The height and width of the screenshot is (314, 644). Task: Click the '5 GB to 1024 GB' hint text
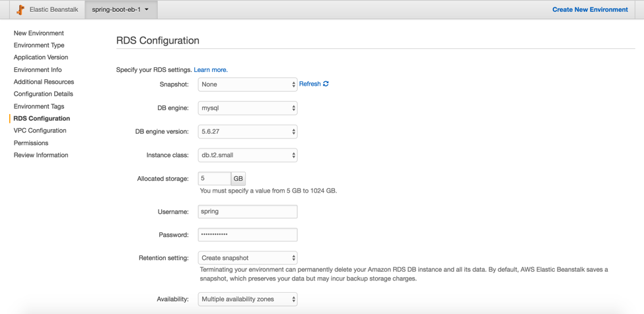268,191
